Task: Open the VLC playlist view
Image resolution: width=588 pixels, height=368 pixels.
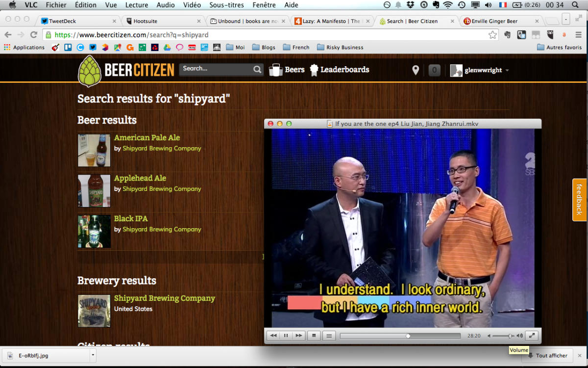Action: (x=329, y=336)
